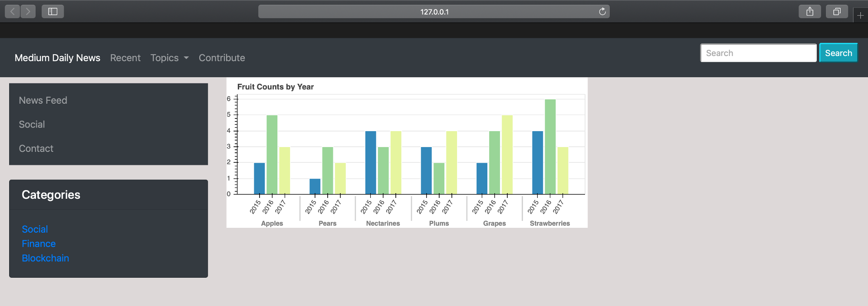868x306 pixels.
Task: Select News Feed in the sidebar
Action: (x=43, y=100)
